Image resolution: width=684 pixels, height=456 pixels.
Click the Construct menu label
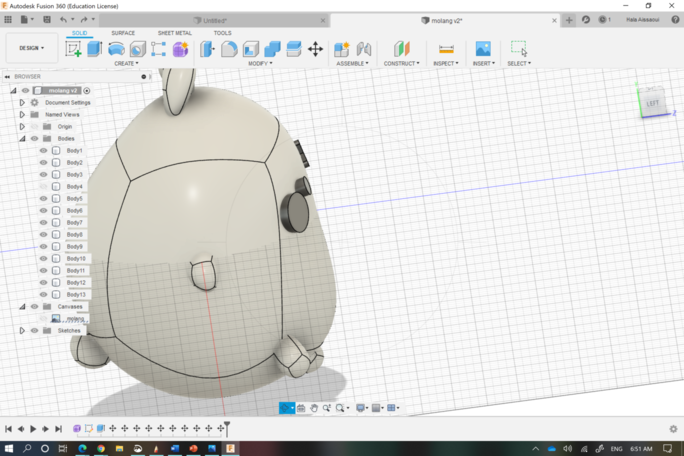[401, 63]
